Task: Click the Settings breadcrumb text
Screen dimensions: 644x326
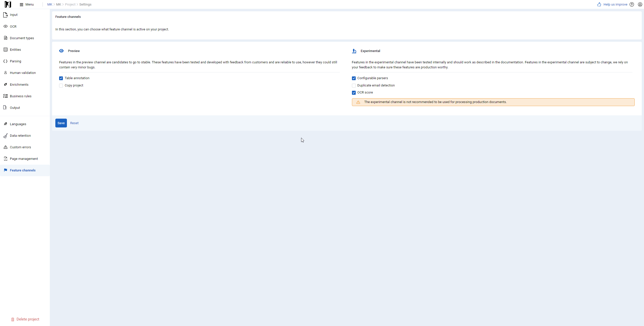Action: click(x=85, y=5)
